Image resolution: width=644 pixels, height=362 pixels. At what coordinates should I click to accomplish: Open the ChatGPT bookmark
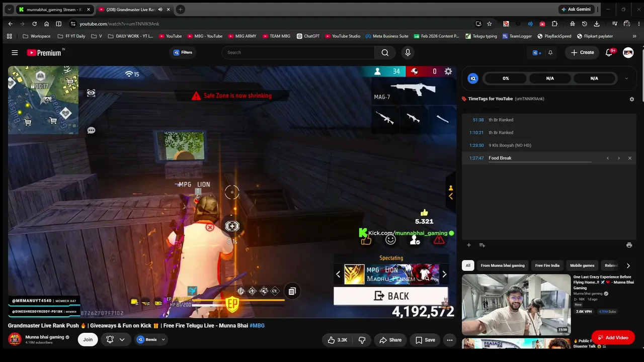pos(308,36)
